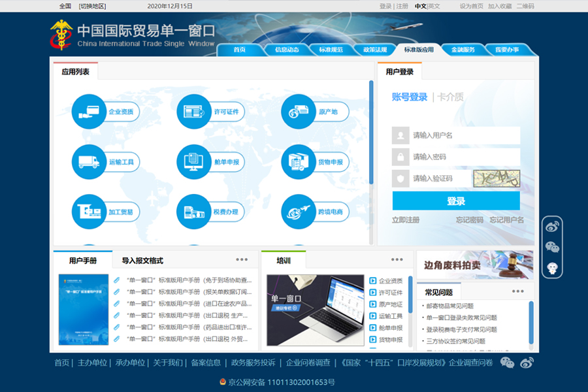Image resolution: width=588 pixels, height=392 pixels.
Task: Click 加入收藏 in the top bar
Action: 500,6
